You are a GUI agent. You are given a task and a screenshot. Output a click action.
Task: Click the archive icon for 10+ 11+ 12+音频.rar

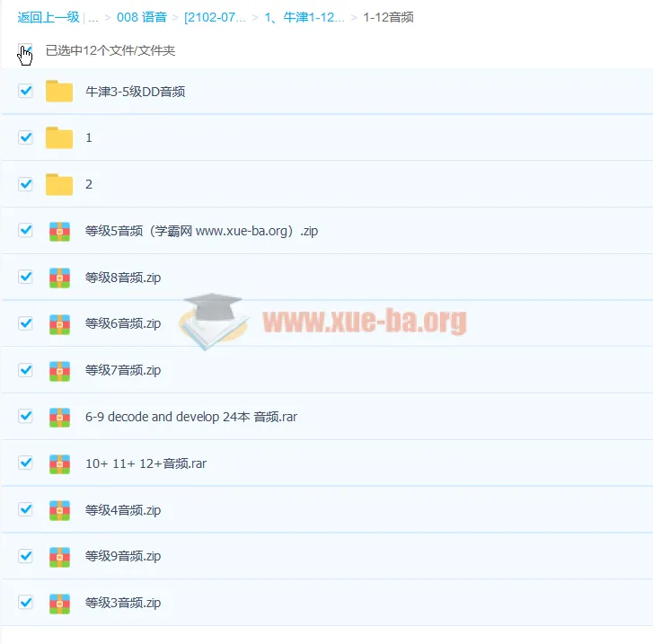[x=59, y=463]
